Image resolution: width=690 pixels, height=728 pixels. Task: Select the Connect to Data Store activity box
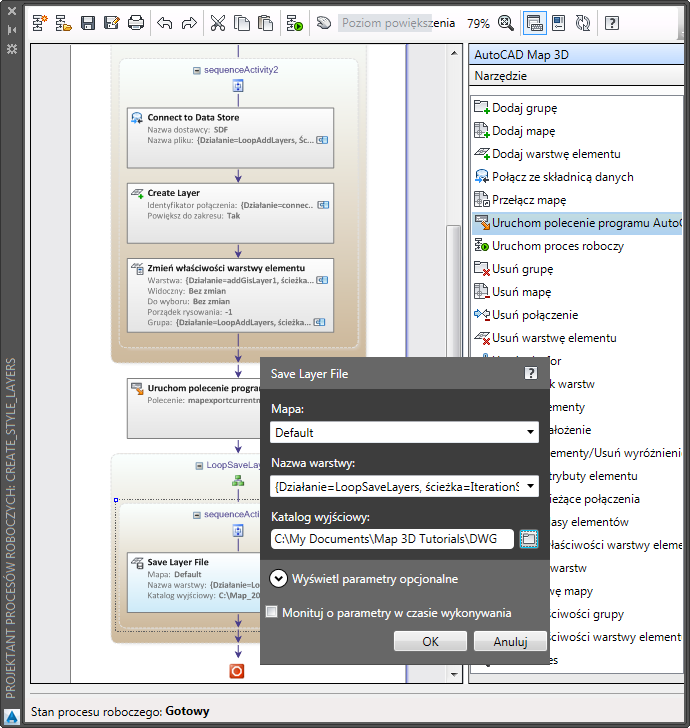(230, 138)
